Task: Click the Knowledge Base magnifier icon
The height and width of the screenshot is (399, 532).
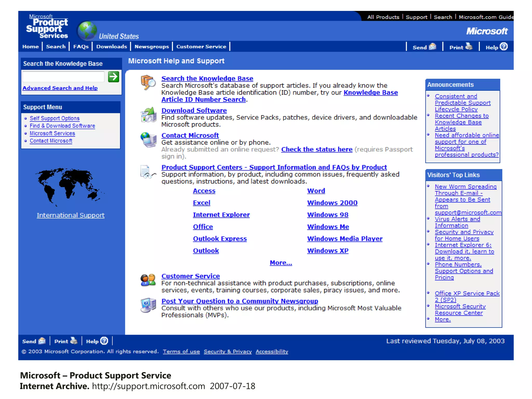Action: point(148,82)
